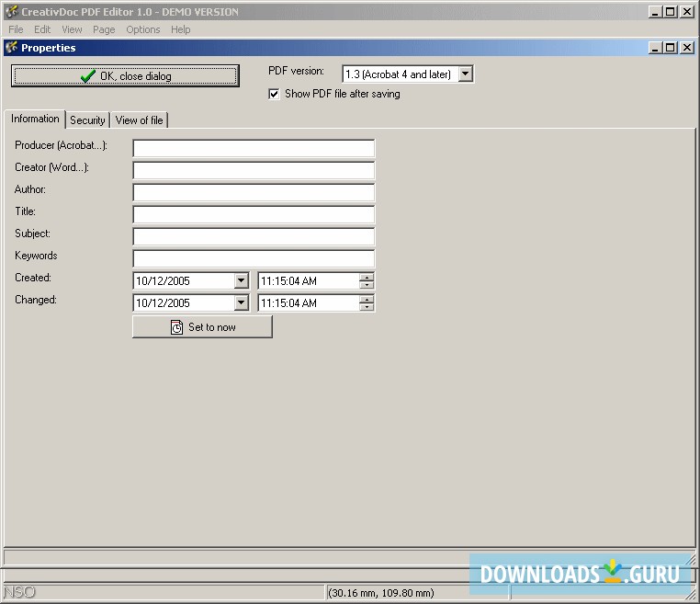Click the Created date value 10/12/2005
The image size is (700, 604).
pyautogui.click(x=163, y=281)
